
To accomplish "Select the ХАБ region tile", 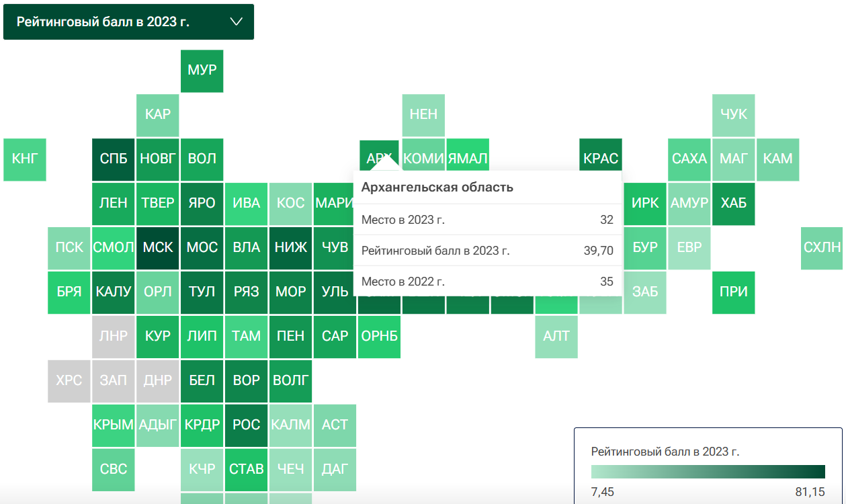I will coord(734,203).
